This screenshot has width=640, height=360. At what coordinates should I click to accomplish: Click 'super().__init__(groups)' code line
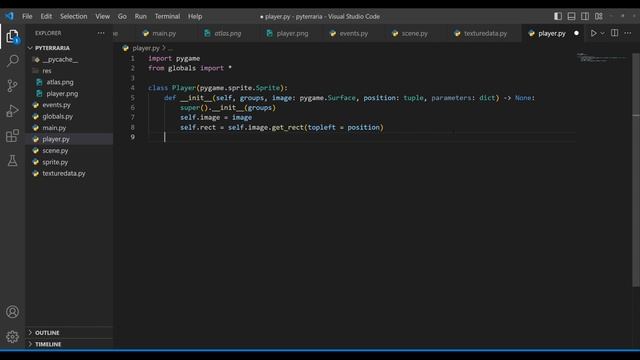(228, 108)
